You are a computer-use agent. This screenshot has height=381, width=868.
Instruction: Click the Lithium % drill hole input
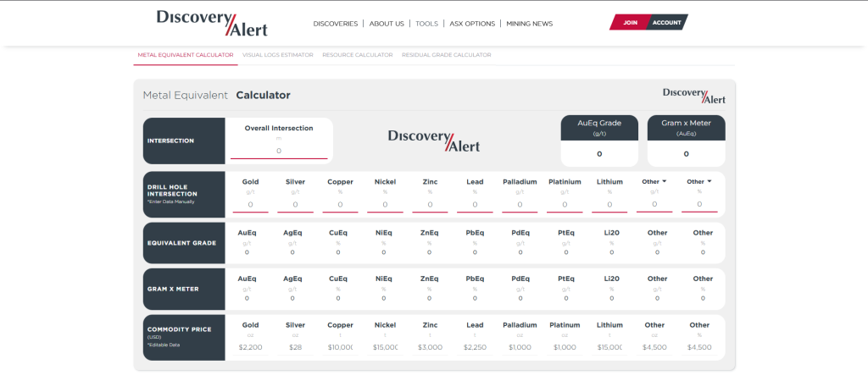tap(609, 205)
